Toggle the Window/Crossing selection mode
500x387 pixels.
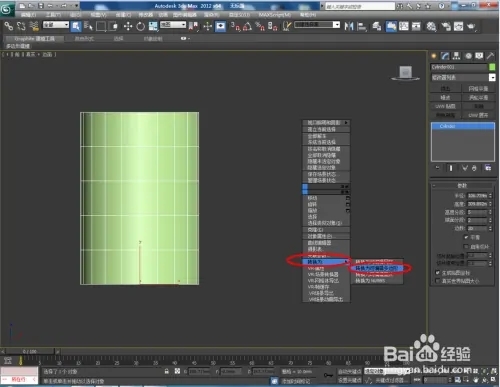114,26
